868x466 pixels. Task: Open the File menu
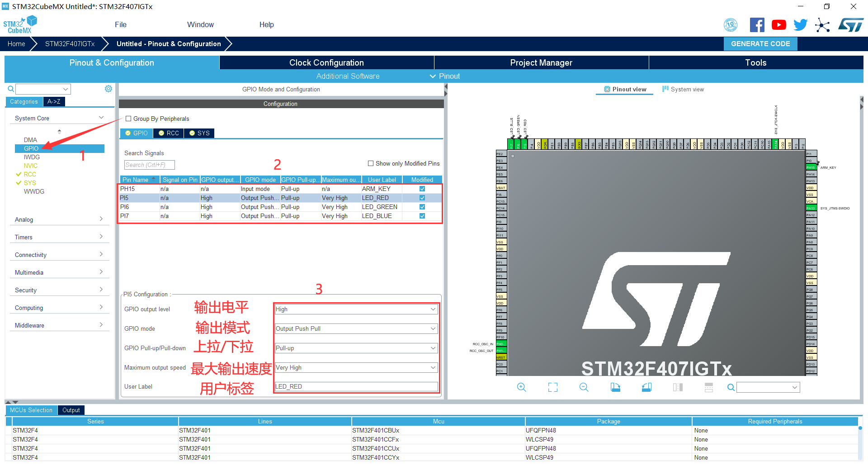pyautogui.click(x=120, y=25)
